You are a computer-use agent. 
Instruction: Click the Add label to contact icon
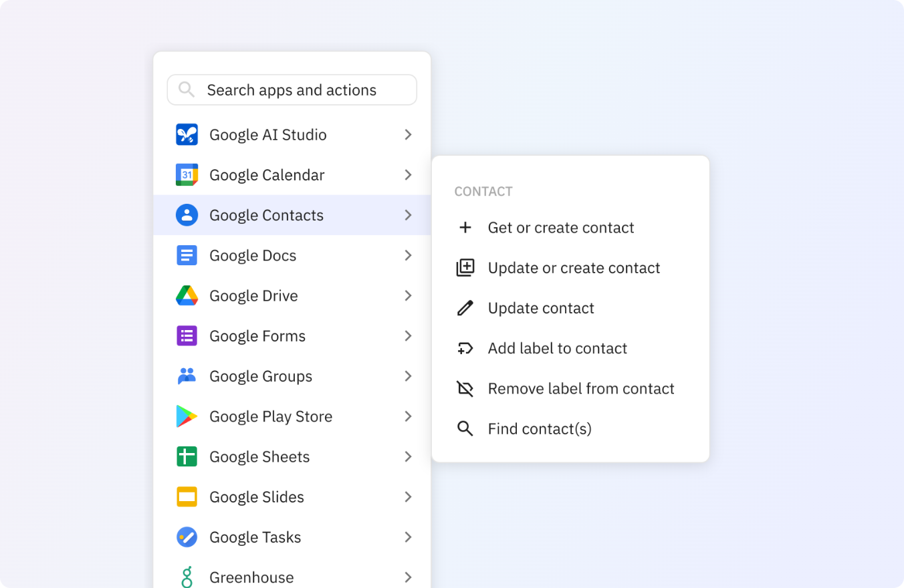465,348
